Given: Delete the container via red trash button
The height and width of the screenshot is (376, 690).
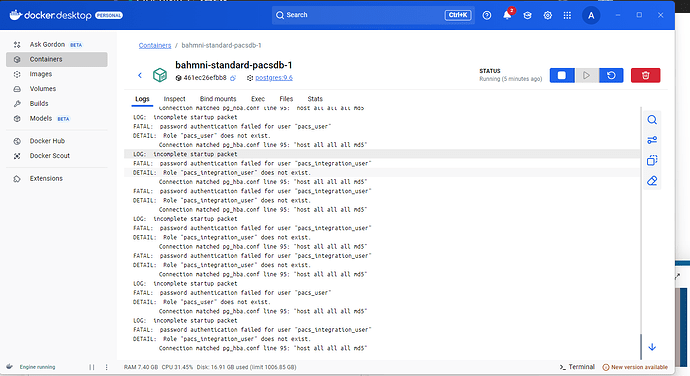Looking at the screenshot, I should [645, 75].
